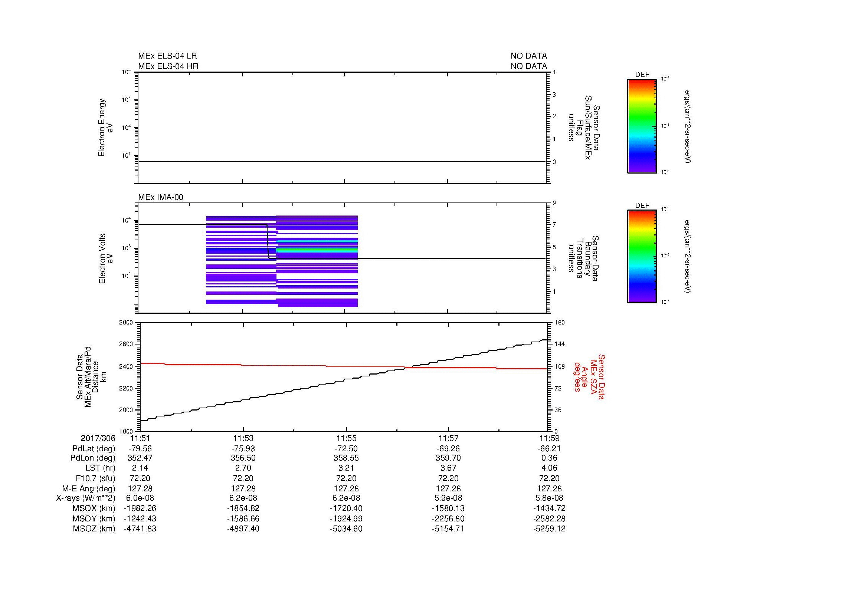Select the 'PdLon (deg)' row label

[93, 458]
